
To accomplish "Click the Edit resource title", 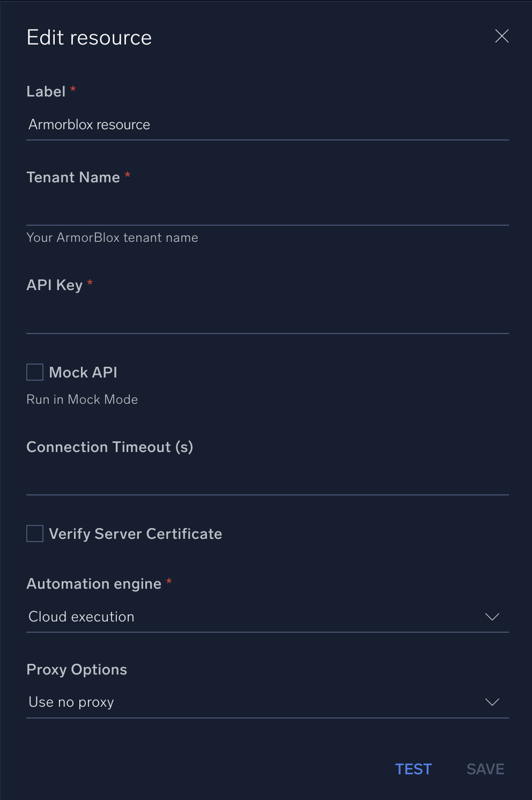I will [89, 36].
